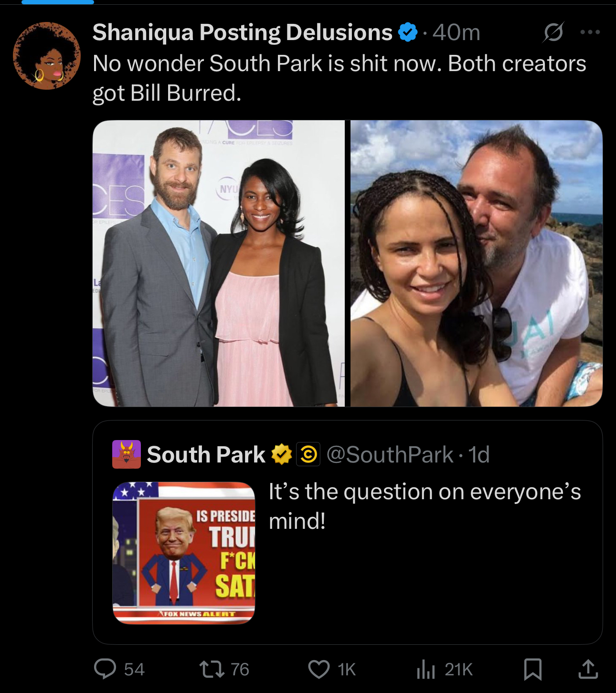This screenshot has height=693, width=616.
Task: Open the Fox News Alert thumbnail image
Action: coord(184,553)
